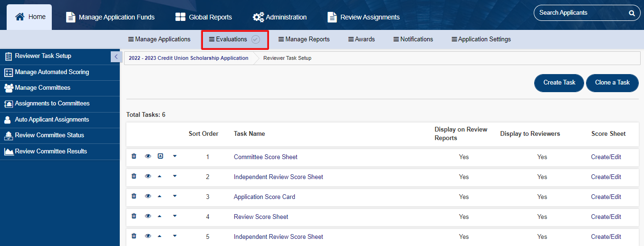Viewport: 644px width, 246px height.
Task: Expand the Manage Applications menu
Action: pyautogui.click(x=159, y=39)
